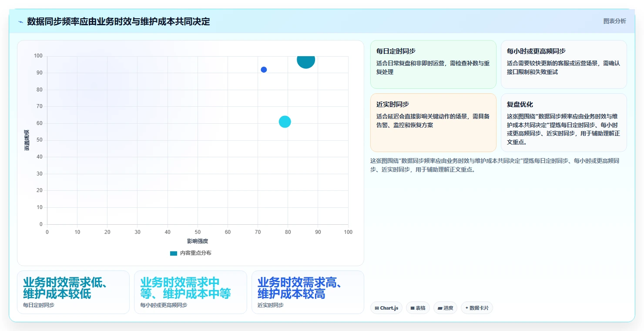Click the Chart.js tag chip
This screenshot has width=644, height=331.
pos(386,308)
